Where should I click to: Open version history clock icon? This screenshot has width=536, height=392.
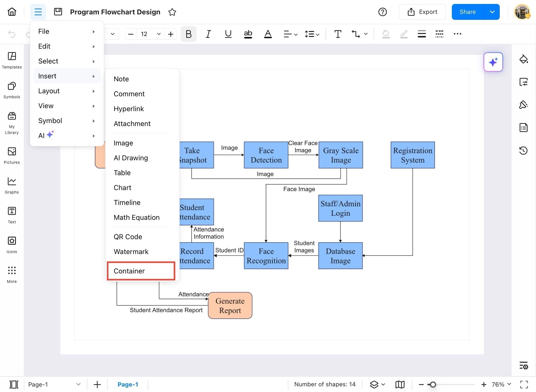[x=523, y=150]
